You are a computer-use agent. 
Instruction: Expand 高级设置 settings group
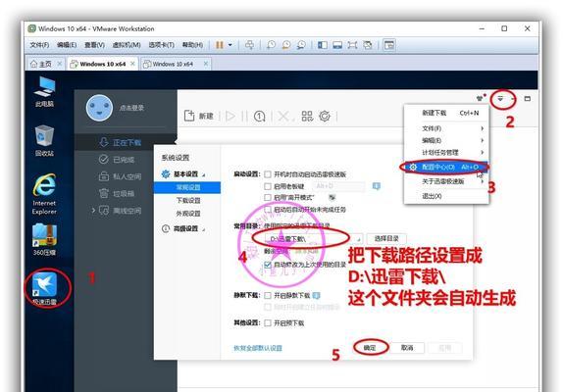(x=183, y=228)
